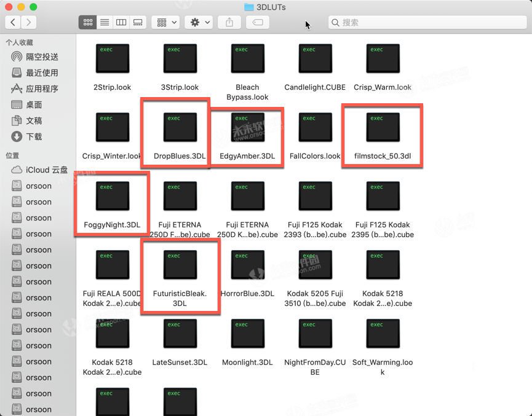Viewport: 532px width, 416px height.
Task: Select the Fuji ETERNA 250D K...be).cube icon
Action: click(x=248, y=196)
